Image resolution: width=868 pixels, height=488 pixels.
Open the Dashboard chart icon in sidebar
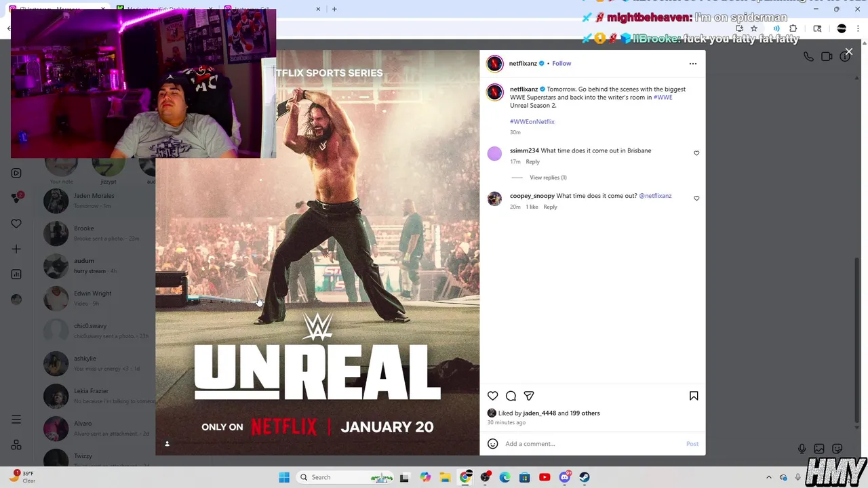(16, 274)
